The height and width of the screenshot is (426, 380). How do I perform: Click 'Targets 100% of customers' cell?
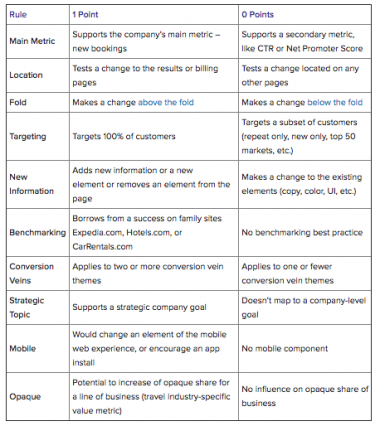coord(154,136)
